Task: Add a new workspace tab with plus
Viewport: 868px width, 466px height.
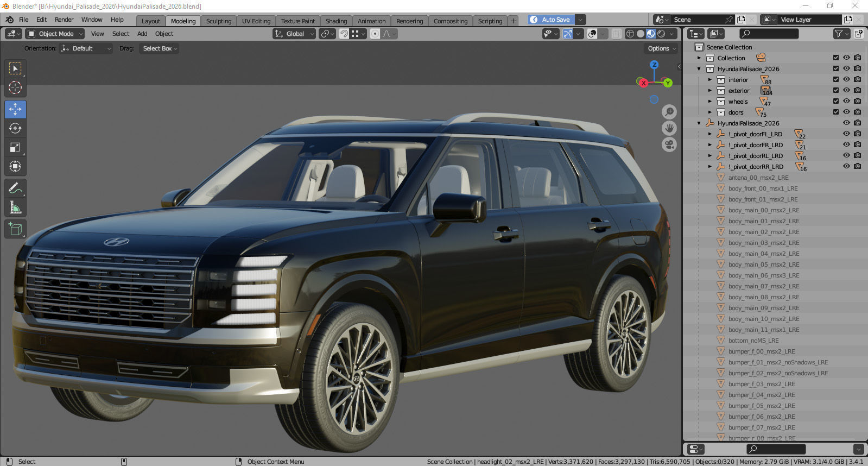Action: (513, 21)
